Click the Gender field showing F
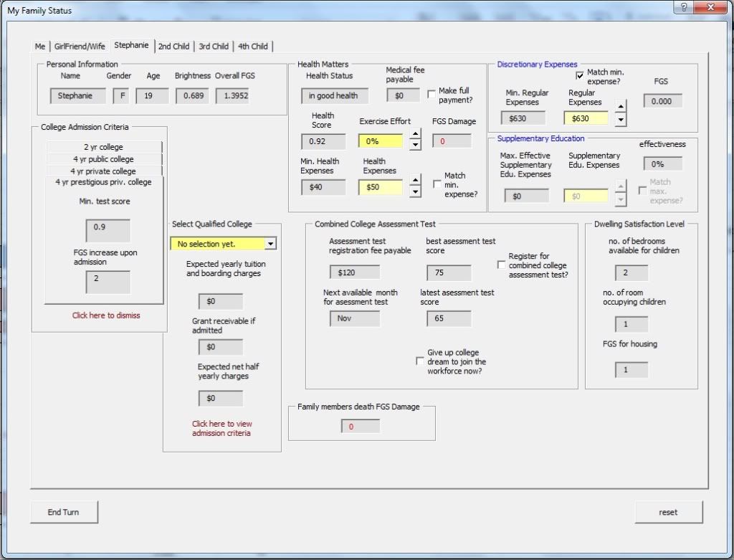The height and width of the screenshot is (560, 734). tap(120, 95)
